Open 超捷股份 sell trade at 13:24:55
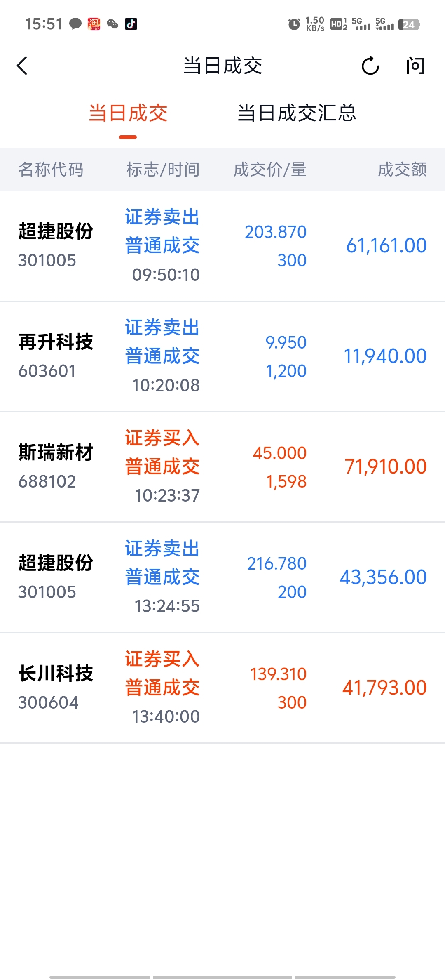The height and width of the screenshot is (980, 445). click(x=222, y=577)
